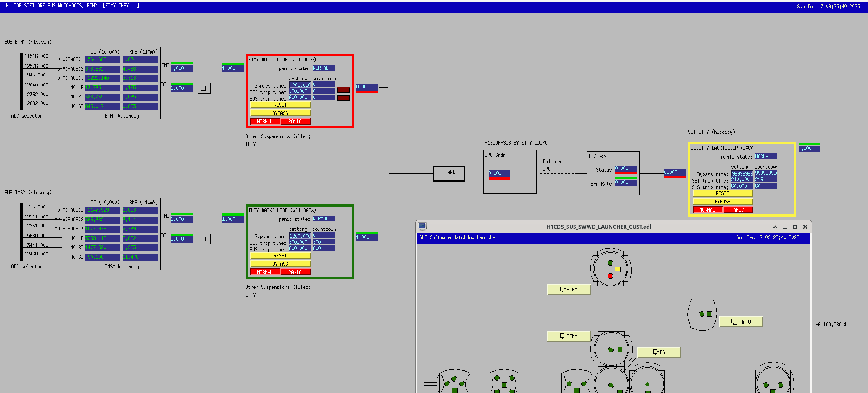The image size is (868, 393).
Task: Click the ETMY watchdog DC latch symbol box
Action: 204,88
